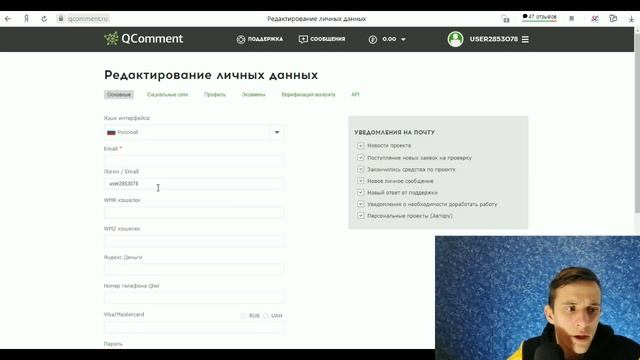Click the browser extension icon beside bookmarks
Screen dimensions: 640x360
tap(595, 19)
